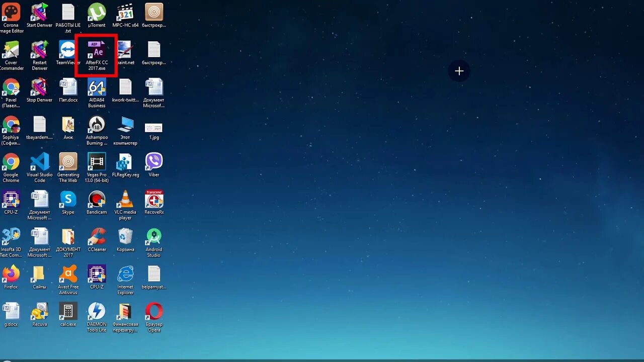Open the Viber shortcut
Screen dimensions: 644x362
click(154, 165)
